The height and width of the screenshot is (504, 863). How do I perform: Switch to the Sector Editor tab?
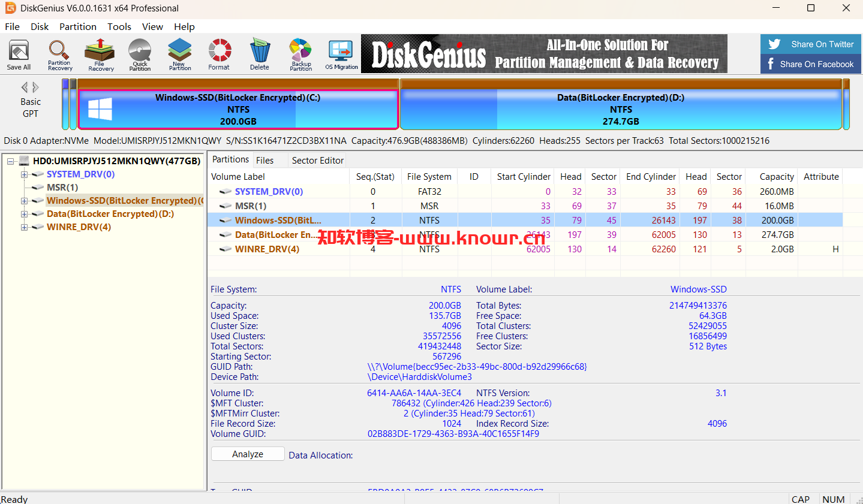click(317, 160)
